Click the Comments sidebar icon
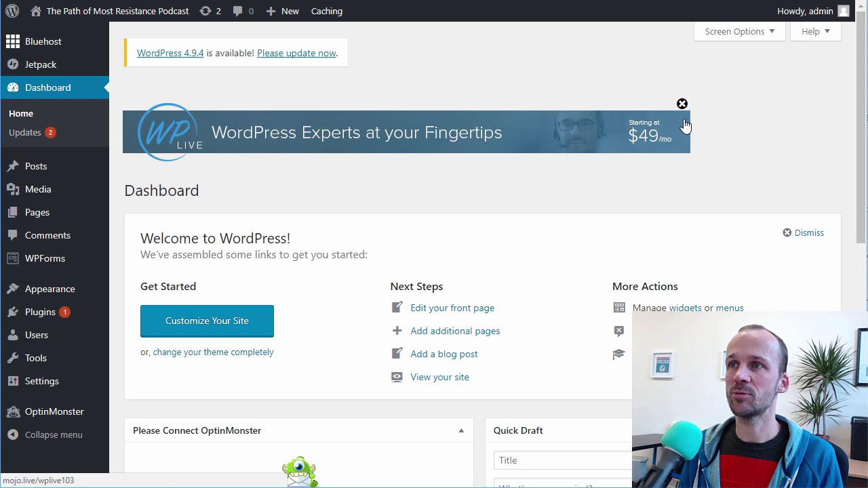This screenshot has width=868, height=488. 13,235
